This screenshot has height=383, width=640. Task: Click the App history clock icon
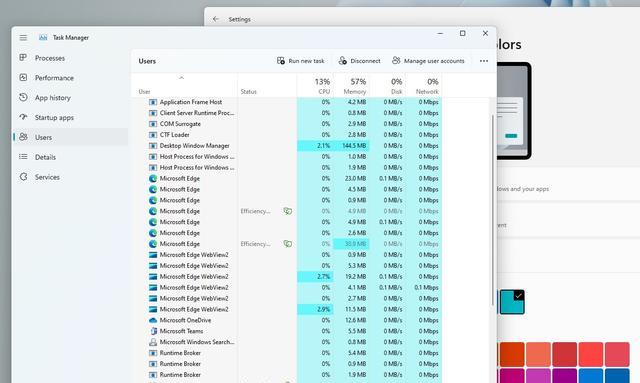pos(23,97)
